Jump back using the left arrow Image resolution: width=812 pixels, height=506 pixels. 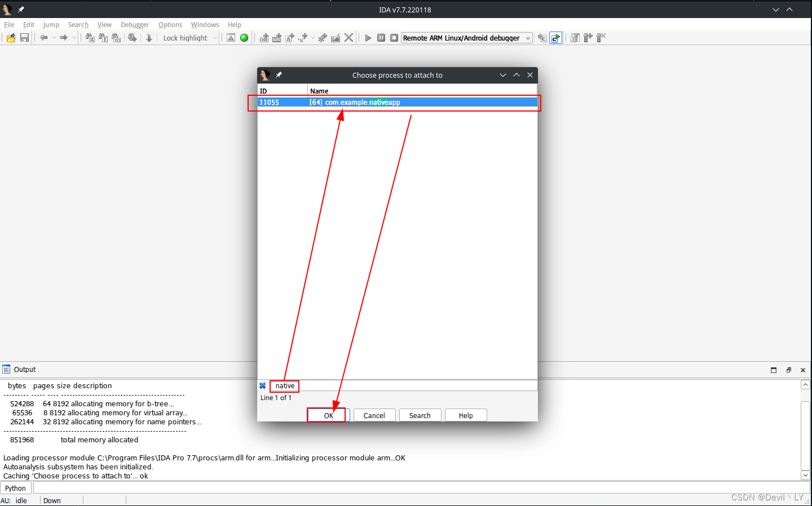coord(43,38)
